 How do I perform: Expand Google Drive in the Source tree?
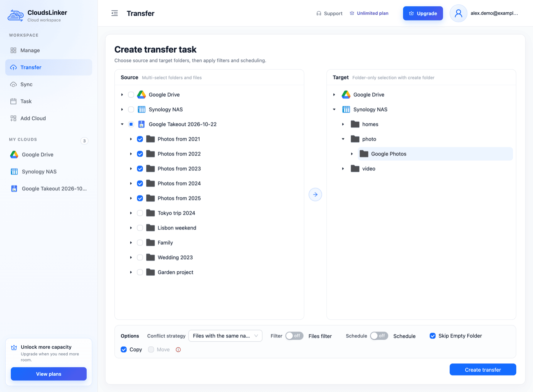(x=122, y=95)
